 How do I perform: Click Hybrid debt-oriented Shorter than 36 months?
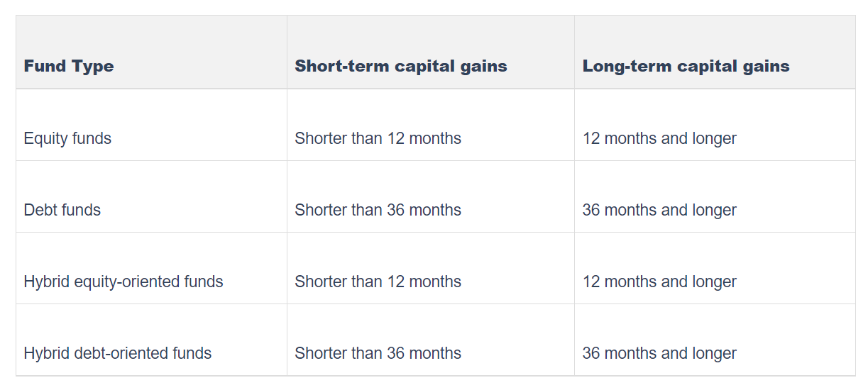[x=378, y=353]
